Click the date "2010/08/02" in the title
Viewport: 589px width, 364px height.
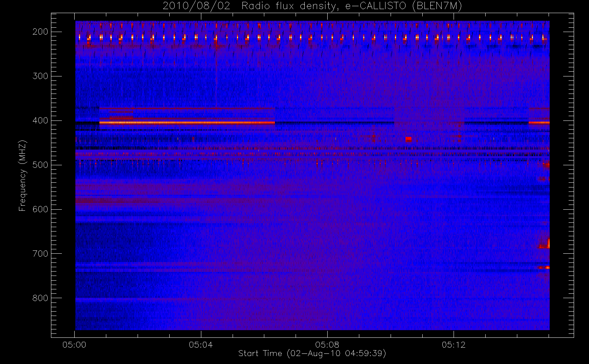pyautogui.click(x=197, y=6)
